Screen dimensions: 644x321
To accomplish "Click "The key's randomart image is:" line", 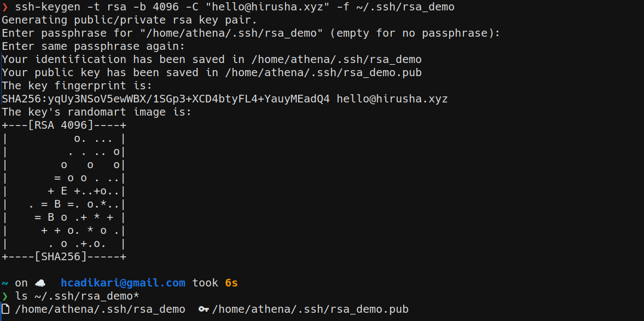I will (97, 112).
